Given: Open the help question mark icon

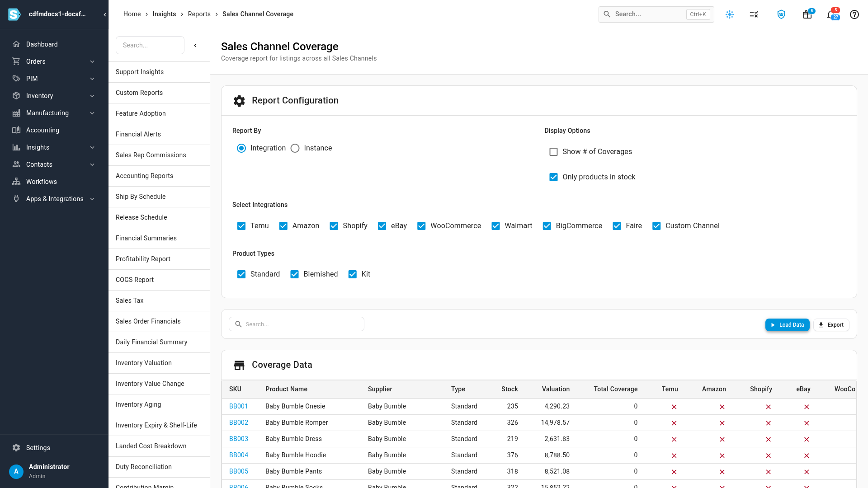Looking at the screenshot, I should coord(854,14).
